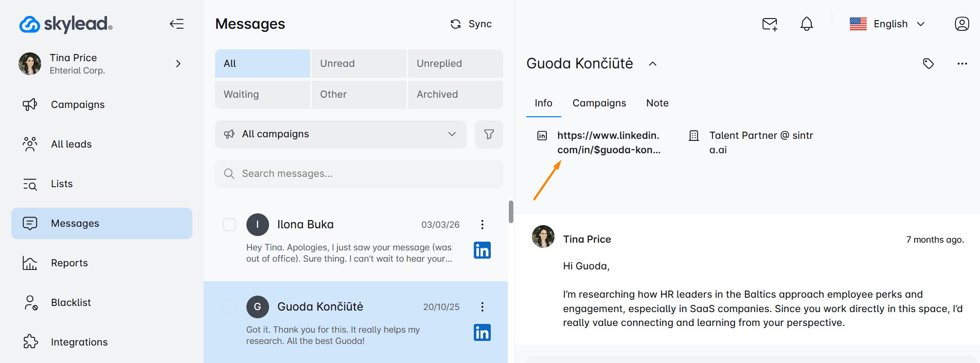Screen dimensions: 980x363
Task: Click the messages list scrollbar
Action: 511,212
